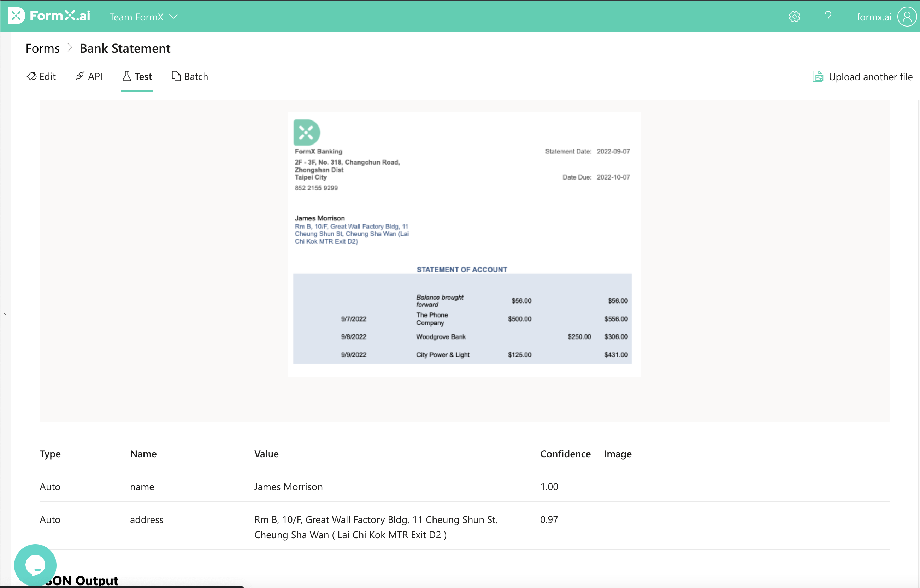Expand the collapsed left sidebar arrow

click(5, 316)
